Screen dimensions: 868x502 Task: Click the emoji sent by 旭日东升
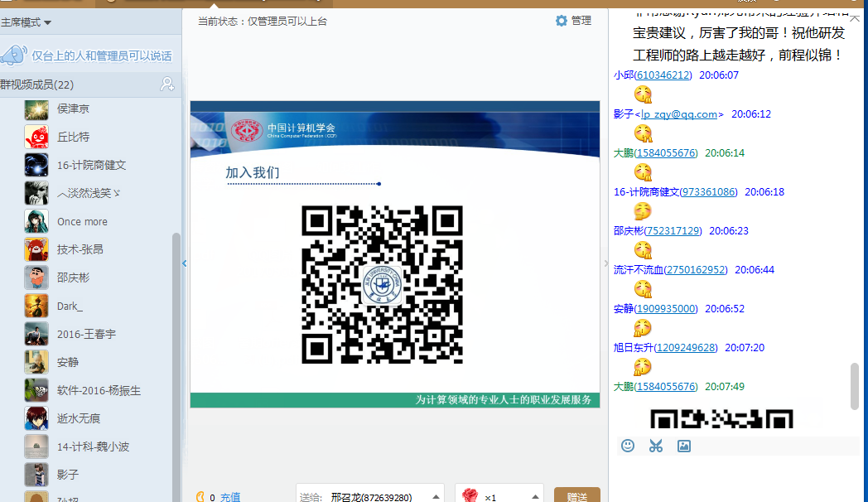(x=642, y=367)
